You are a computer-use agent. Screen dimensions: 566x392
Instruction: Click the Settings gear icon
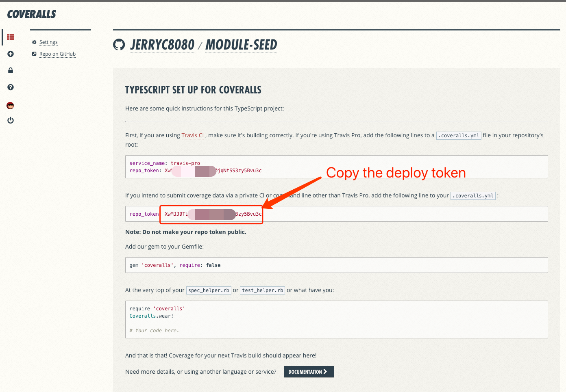(34, 42)
